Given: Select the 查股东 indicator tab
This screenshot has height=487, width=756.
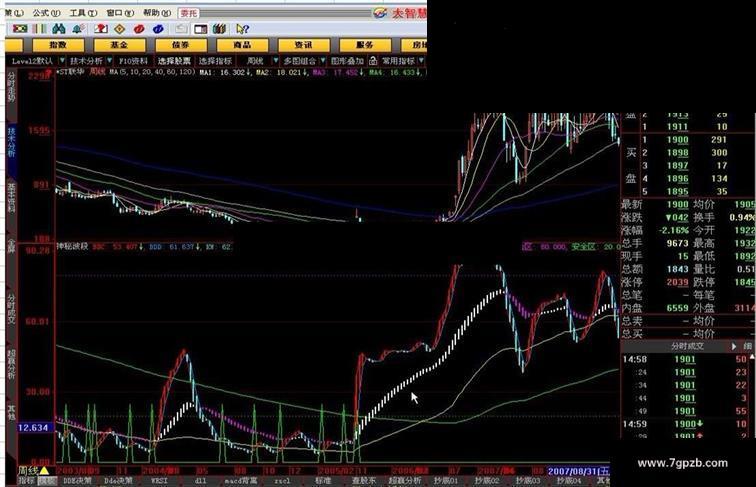Looking at the screenshot, I should 364,481.
